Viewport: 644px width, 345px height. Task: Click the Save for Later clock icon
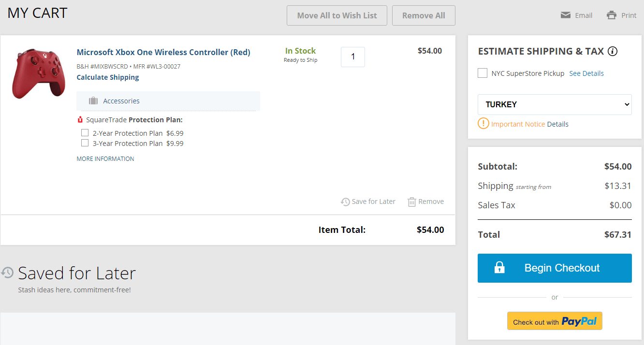pos(345,202)
